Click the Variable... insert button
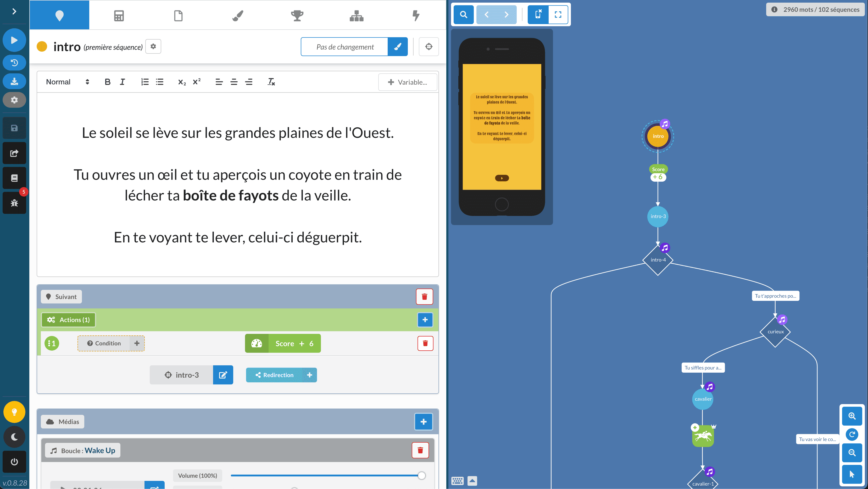Image resolution: width=868 pixels, height=489 pixels. point(408,82)
